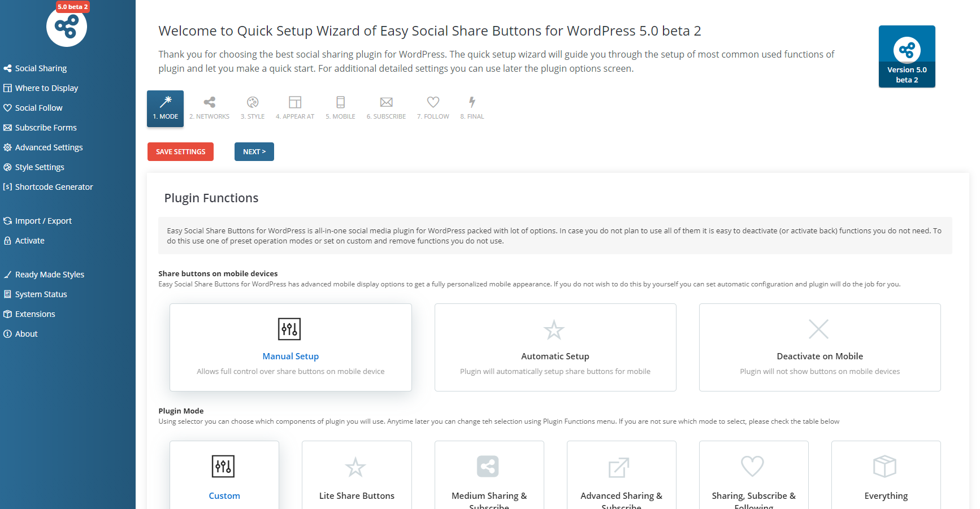
Task: Click the Custom mode sliders icon
Action: pos(223,467)
